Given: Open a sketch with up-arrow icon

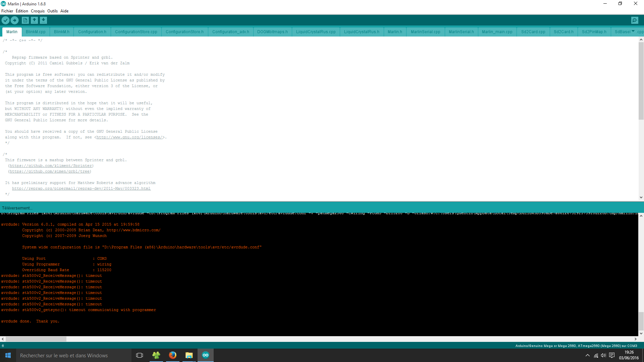Looking at the screenshot, I should click(34, 20).
